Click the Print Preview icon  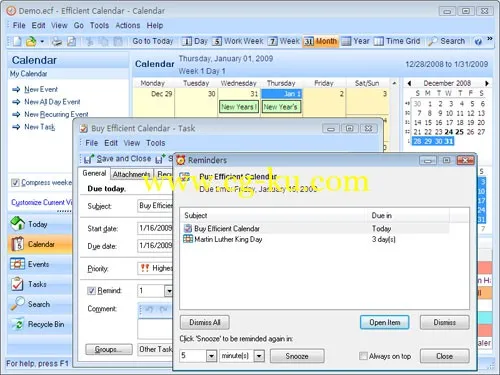72,41
